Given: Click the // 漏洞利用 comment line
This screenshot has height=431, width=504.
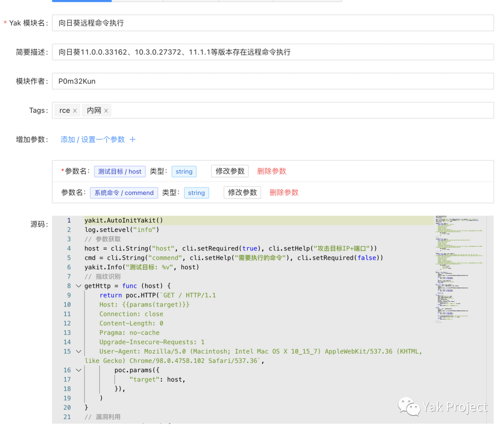Looking at the screenshot, I should pyautogui.click(x=103, y=417).
